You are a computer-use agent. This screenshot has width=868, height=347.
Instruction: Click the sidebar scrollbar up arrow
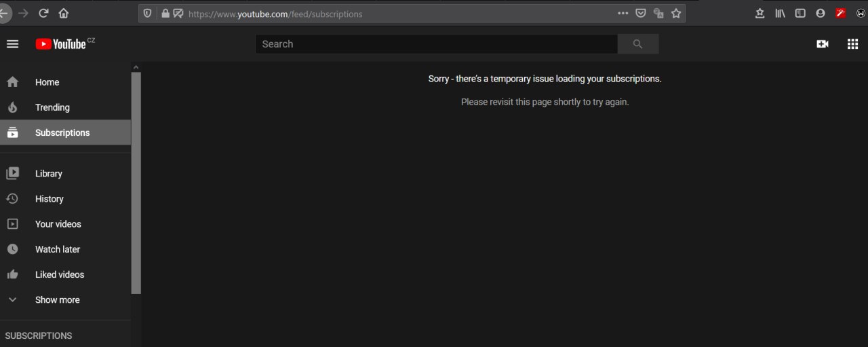(x=136, y=67)
